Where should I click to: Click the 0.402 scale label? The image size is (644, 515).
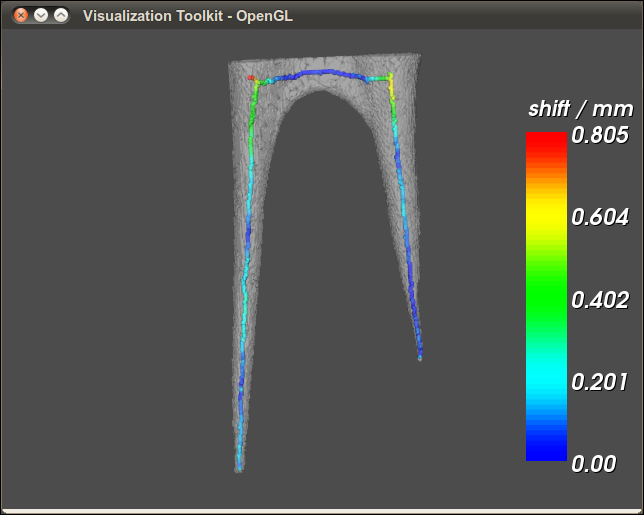pos(599,299)
